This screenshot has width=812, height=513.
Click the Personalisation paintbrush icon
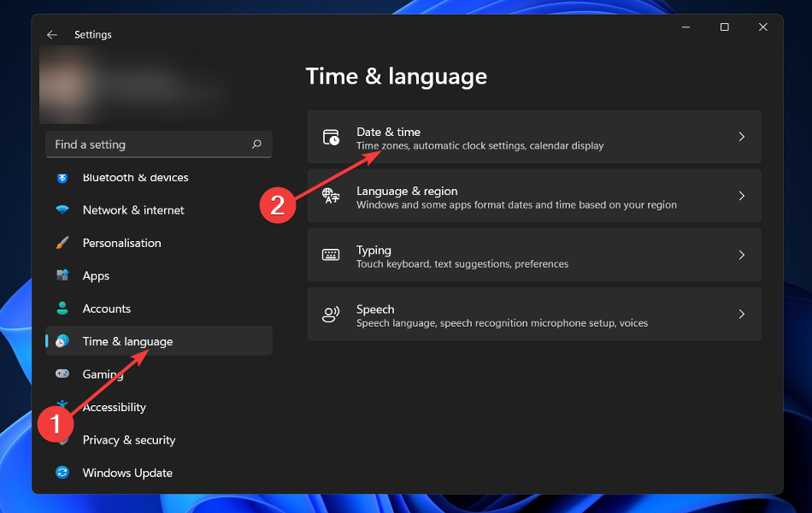point(62,243)
